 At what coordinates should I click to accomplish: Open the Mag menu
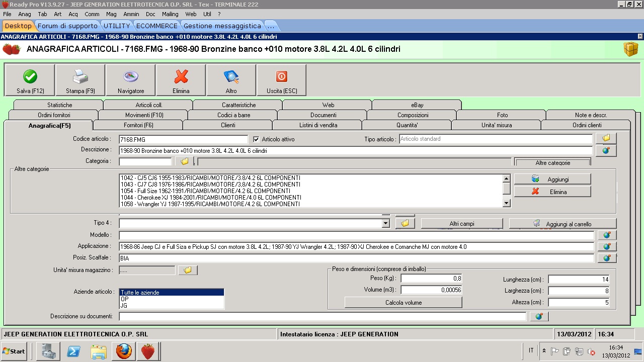point(111,14)
